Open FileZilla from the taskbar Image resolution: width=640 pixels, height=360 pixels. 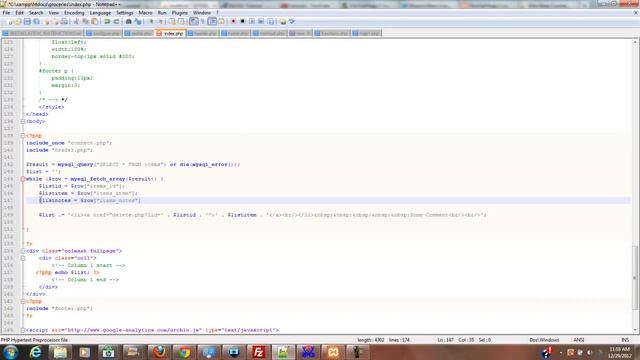coord(258,352)
